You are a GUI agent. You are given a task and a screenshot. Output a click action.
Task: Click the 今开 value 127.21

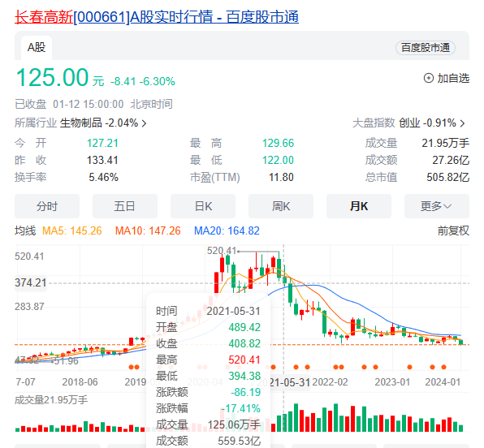pyautogui.click(x=102, y=143)
